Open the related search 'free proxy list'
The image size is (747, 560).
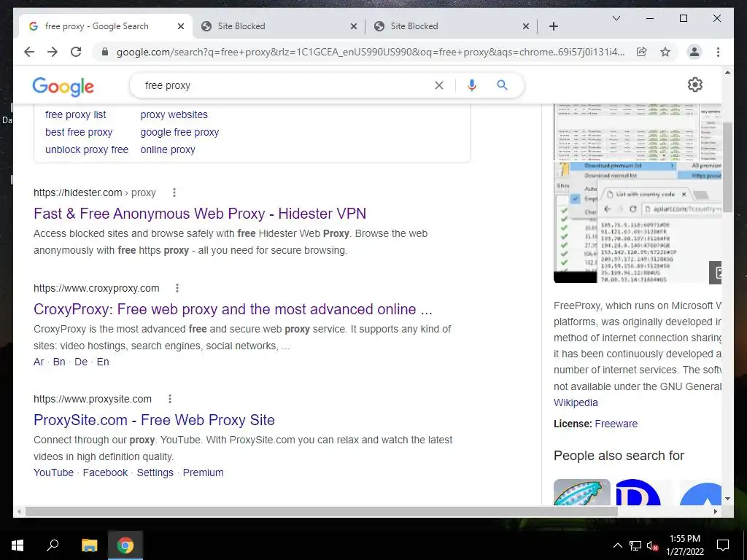(75, 114)
